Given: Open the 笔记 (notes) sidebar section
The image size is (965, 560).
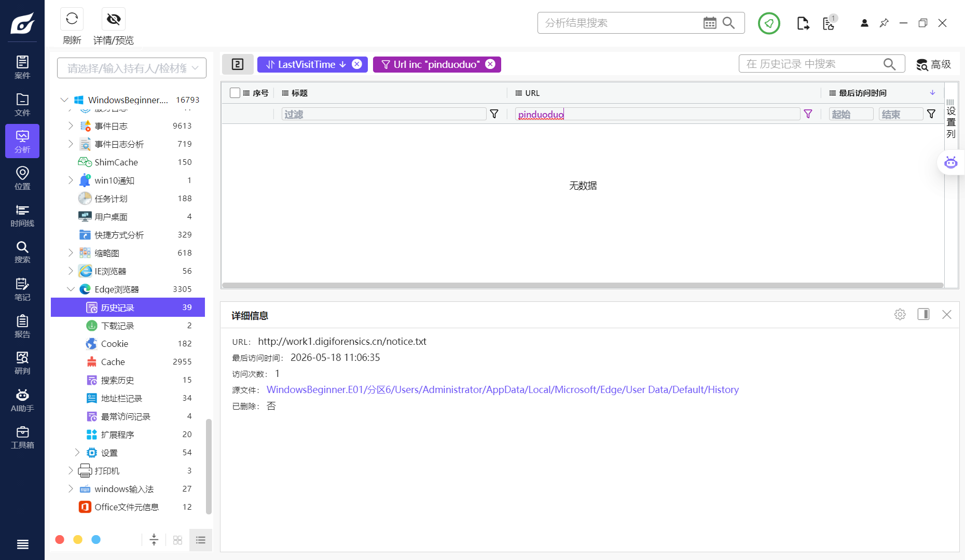Looking at the screenshot, I should (22, 289).
